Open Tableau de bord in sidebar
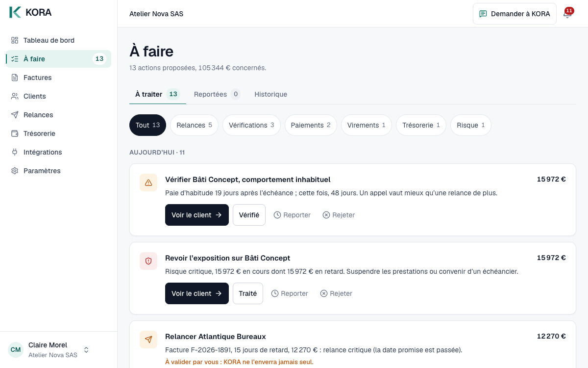588x368 pixels. click(x=59, y=40)
